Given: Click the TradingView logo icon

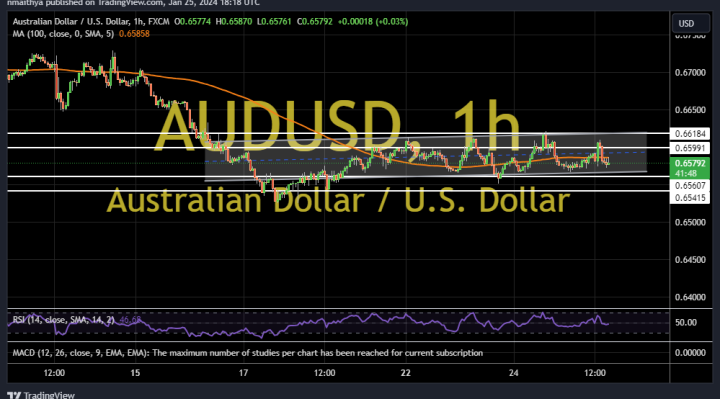Looking at the screenshot, I should (14, 395).
